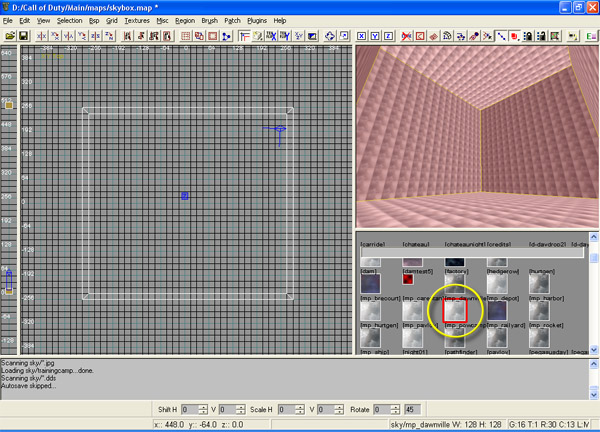Click console log scroll up arrow
Image resolution: width=600 pixels, height=432 pixels.
pos(594,364)
